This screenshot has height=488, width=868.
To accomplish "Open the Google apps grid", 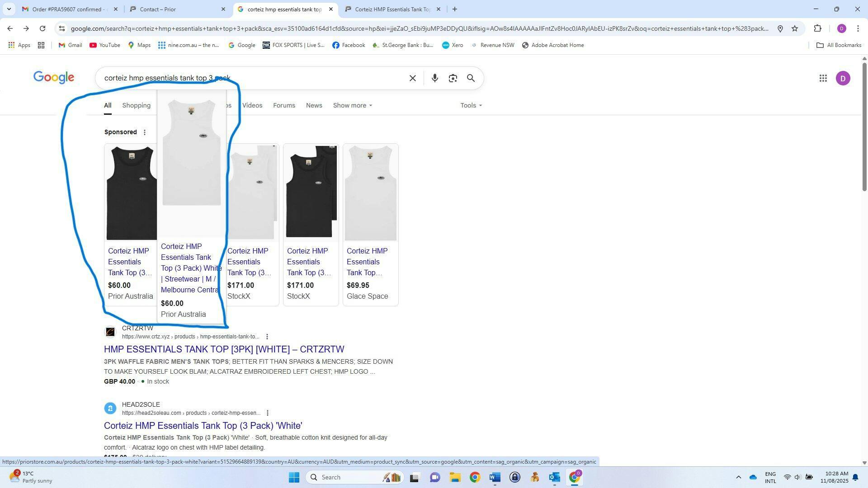I will (x=823, y=78).
